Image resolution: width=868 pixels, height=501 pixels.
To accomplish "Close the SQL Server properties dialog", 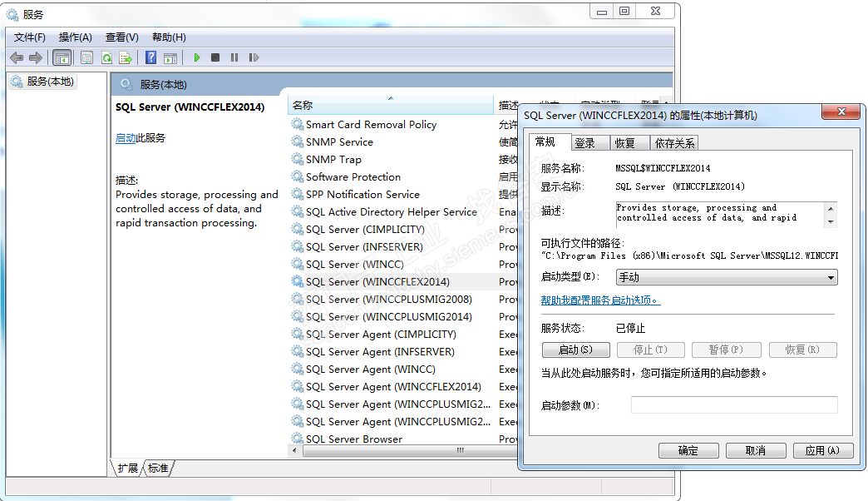I will (841, 112).
